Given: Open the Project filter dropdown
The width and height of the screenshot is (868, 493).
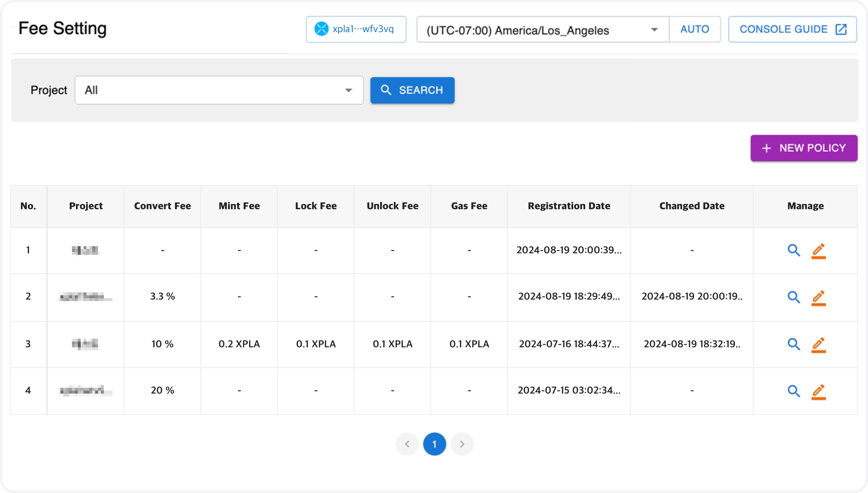Looking at the screenshot, I should tap(219, 90).
